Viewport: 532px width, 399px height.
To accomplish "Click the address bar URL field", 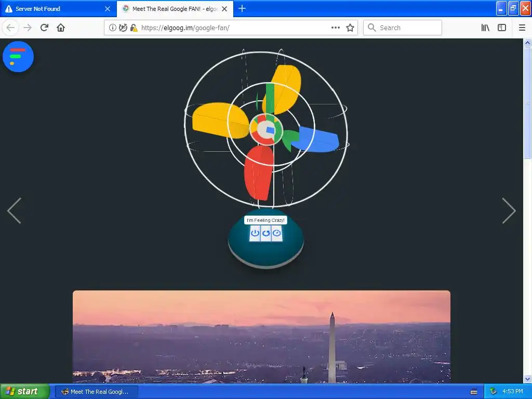I will point(231,28).
